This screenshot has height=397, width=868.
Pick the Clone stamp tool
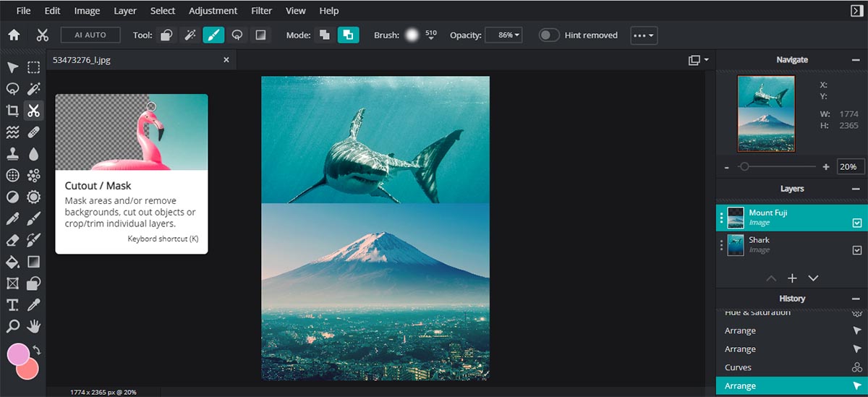(x=12, y=154)
